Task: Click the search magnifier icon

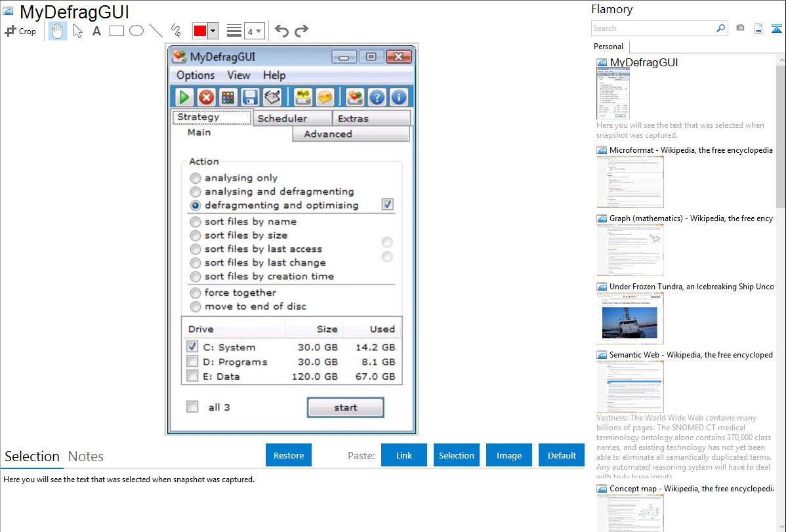Action: coord(720,28)
